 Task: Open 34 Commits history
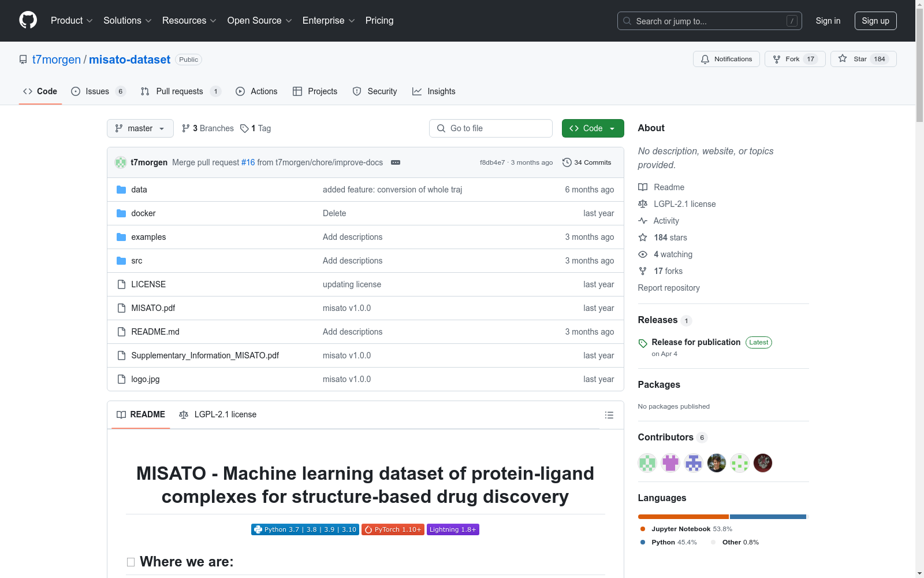(x=587, y=162)
